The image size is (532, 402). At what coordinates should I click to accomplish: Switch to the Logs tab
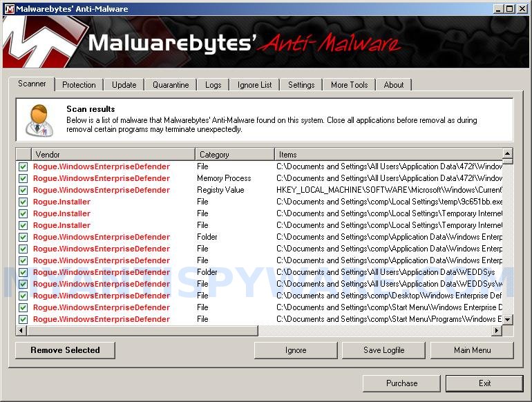click(x=213, y=85)
